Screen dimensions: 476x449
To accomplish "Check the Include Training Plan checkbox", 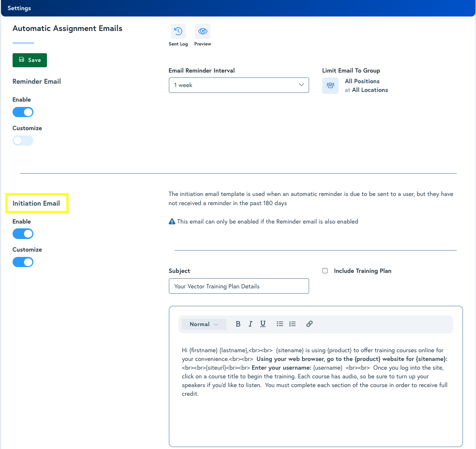I will coord(325,270).
